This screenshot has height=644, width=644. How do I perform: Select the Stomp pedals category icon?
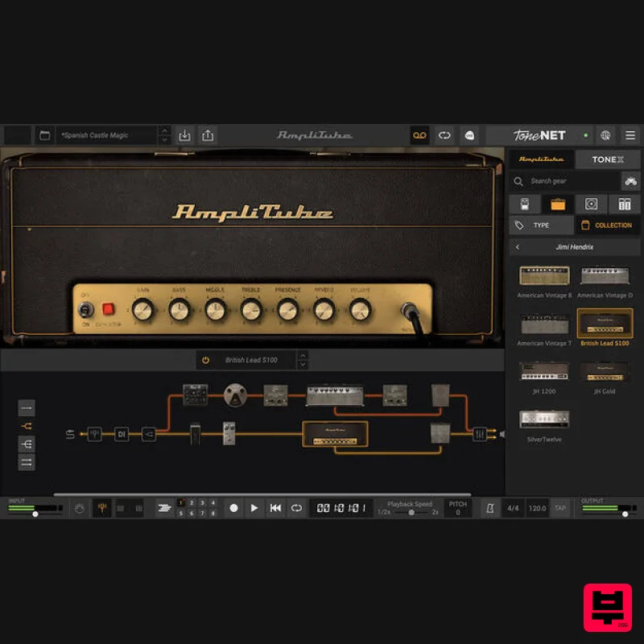[x=525, y=204]
